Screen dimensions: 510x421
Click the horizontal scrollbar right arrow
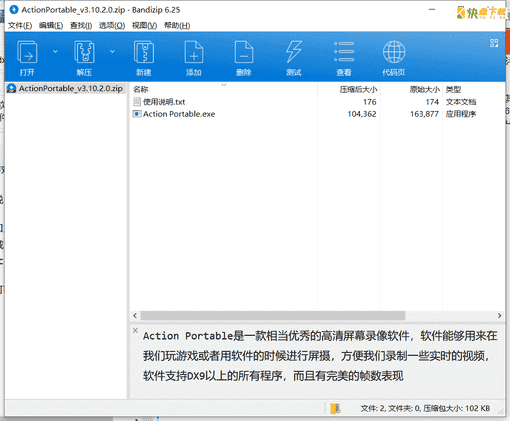[x=499, y=315]
